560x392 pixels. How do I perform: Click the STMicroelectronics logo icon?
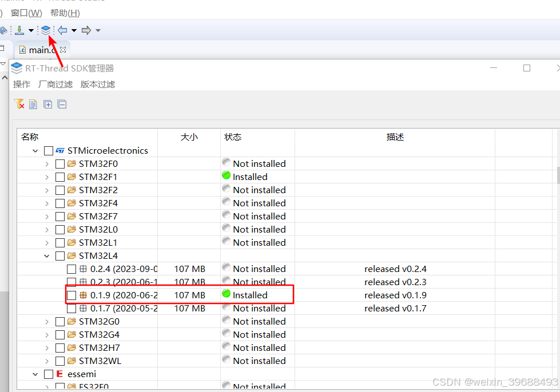click(60, 151)
